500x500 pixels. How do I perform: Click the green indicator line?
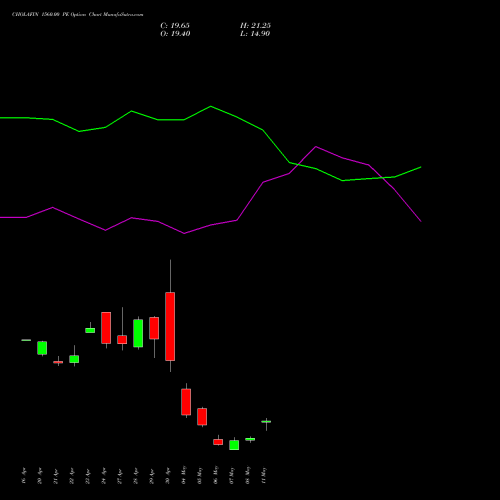(211, 107)
